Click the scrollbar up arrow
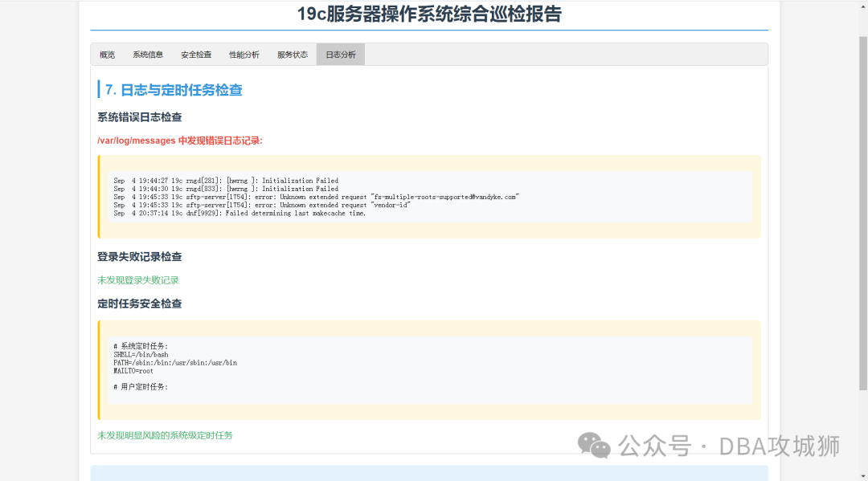 click(x=863, y=5)
